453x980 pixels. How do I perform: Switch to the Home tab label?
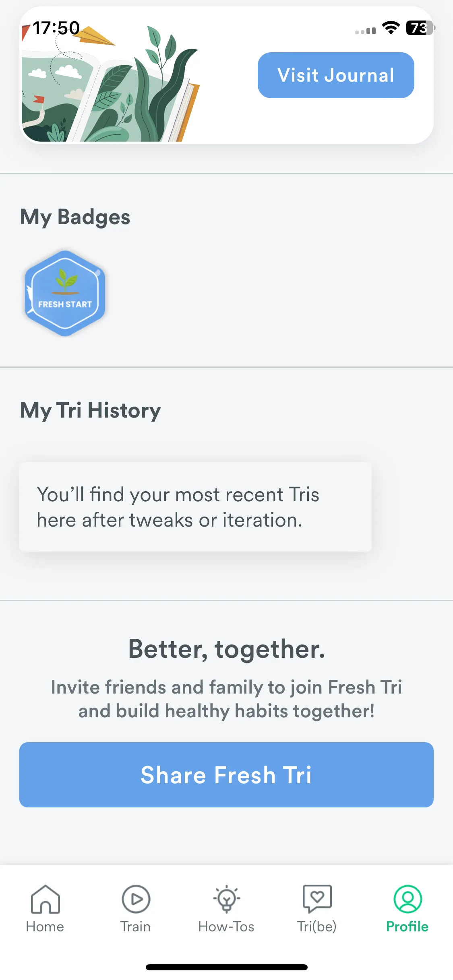coord(45,926)
